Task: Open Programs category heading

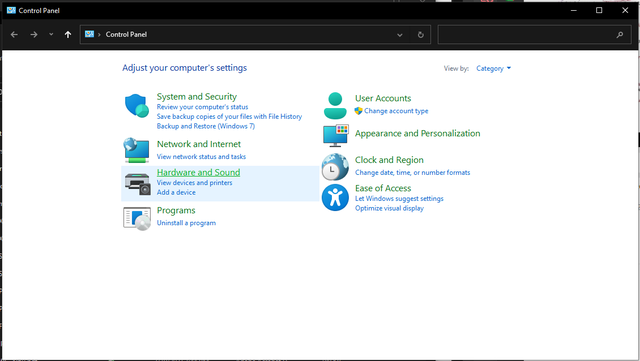Action: coord(176,210)
